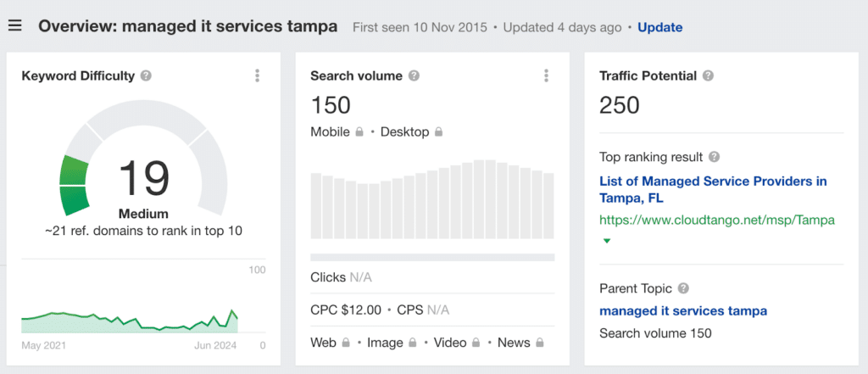Click the Medium difficulty label
This screenshot has width=868, height=374.
(x=143, y=214)
